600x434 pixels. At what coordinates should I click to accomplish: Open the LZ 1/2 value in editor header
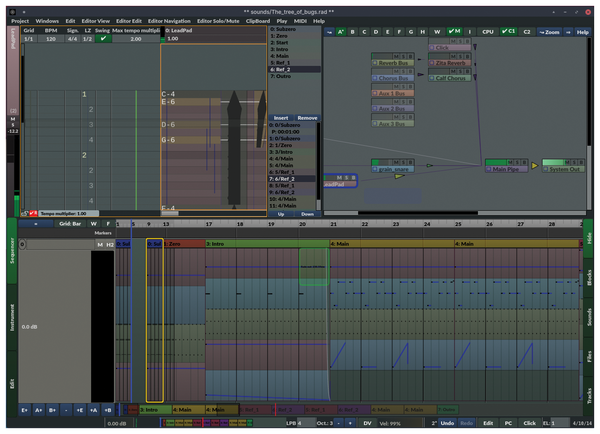(87, 39)
